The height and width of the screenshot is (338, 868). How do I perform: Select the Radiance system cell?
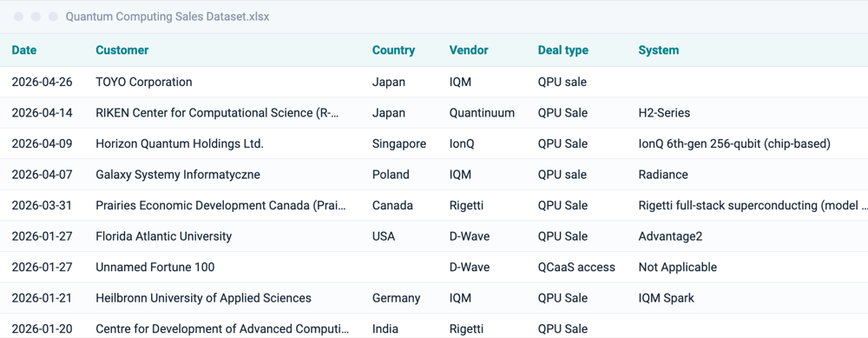[662, 176]
